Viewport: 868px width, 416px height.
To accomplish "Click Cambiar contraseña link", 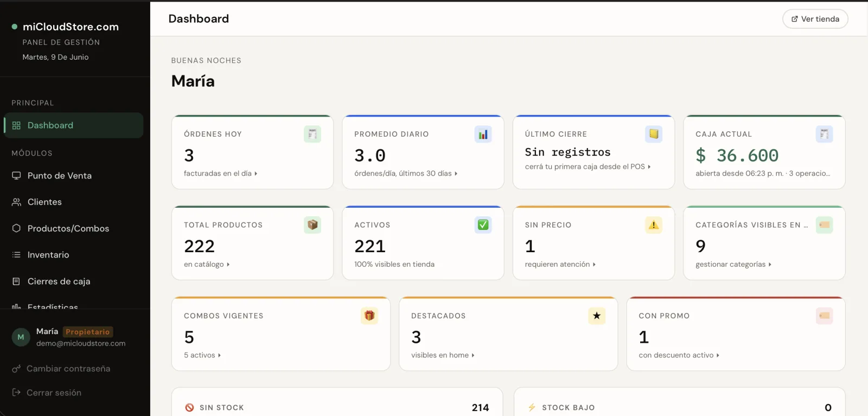I will tap(68, 369).
